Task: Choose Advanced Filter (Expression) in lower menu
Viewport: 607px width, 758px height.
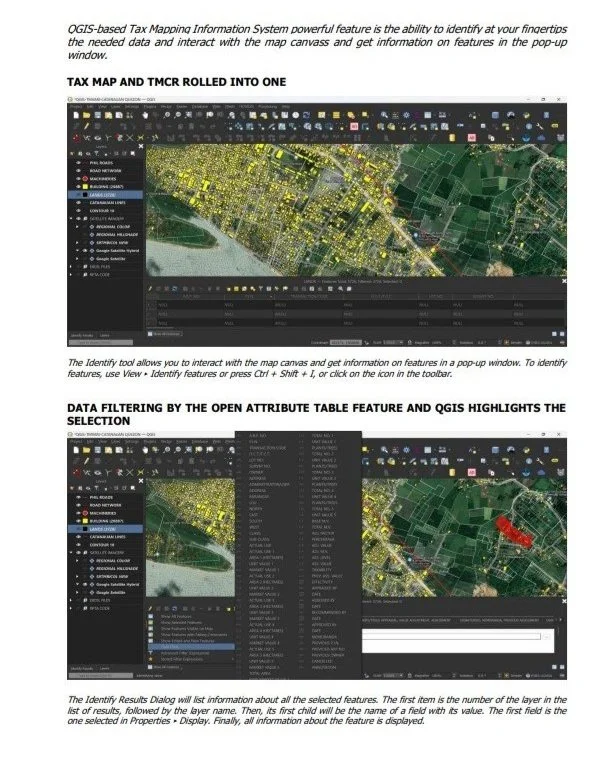Action: (x=191, y=653)
